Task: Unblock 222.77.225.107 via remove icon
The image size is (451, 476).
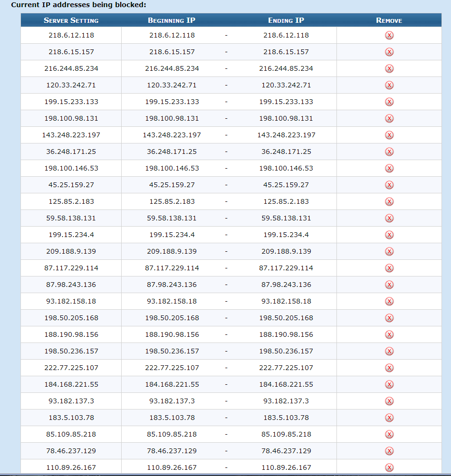Action: (389, 368)
